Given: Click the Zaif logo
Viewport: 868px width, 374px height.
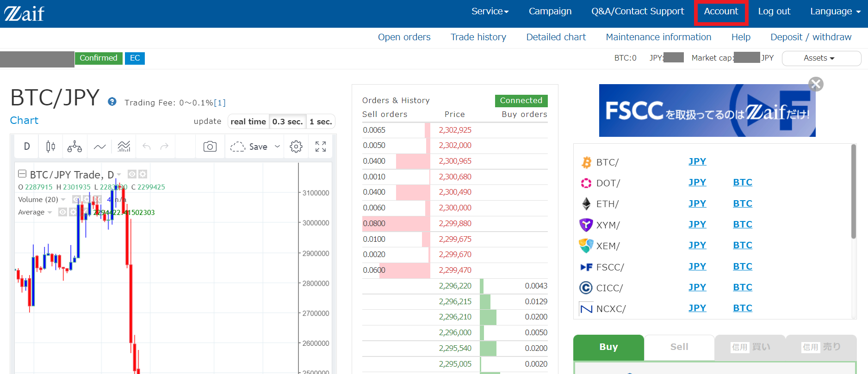Looking at the screenshot, I should [24, 14].
